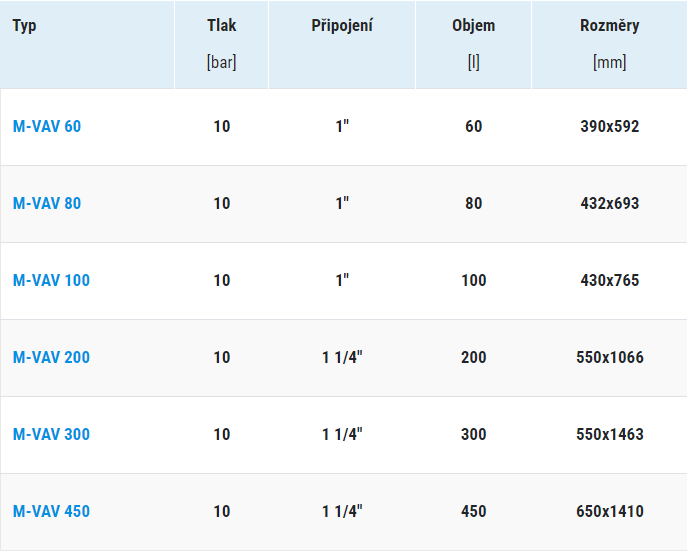Click the Tlak column header
This screenshot has height=554, width=689.
(222, 26)
